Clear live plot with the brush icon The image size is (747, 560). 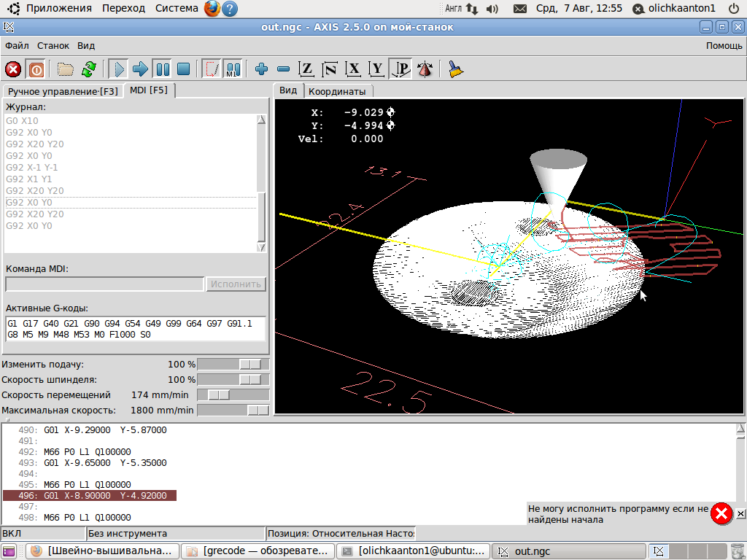coord(456,69)
